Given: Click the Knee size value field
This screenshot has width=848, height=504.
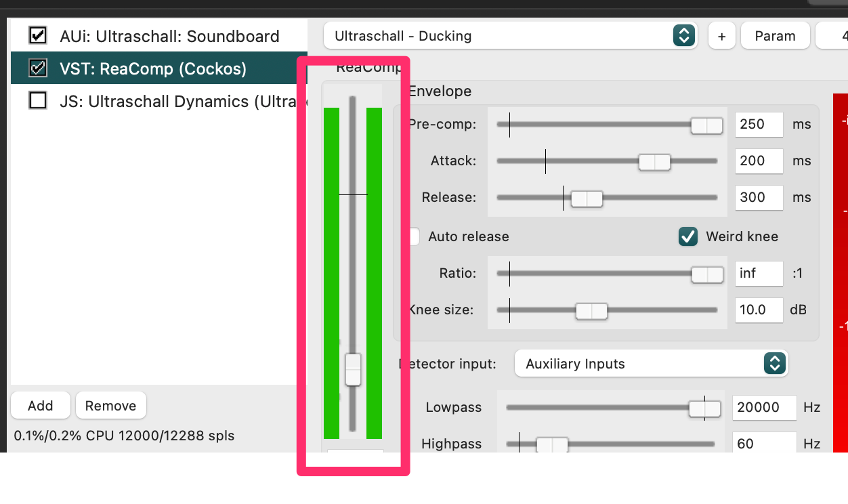Looking at the screenshot, I should (759, 310).
